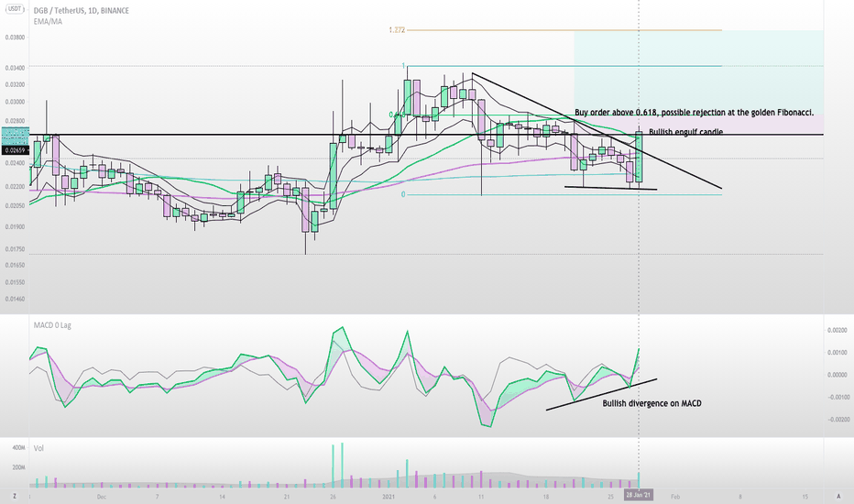Viewport: 854px width, 504px height.
Task: Click the Dec label on time axis
Action: [102, 497]
